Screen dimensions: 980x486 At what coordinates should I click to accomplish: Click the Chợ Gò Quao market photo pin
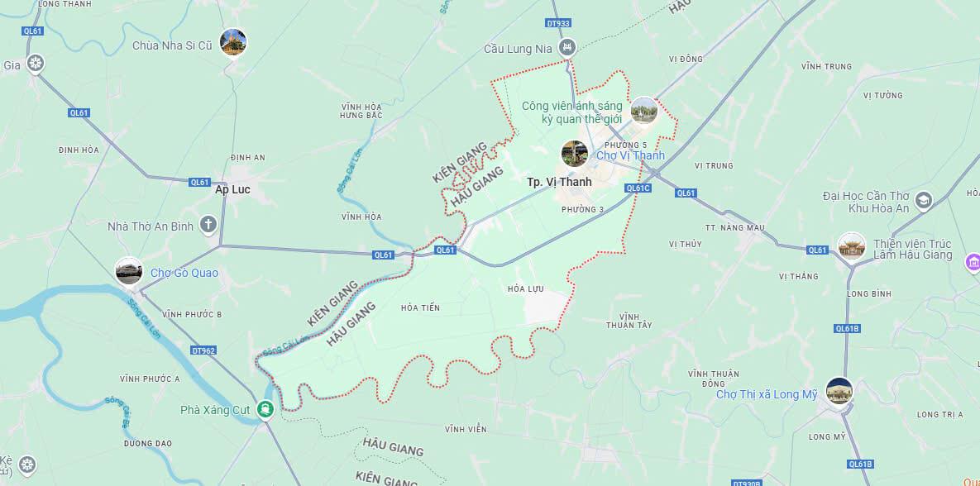pos(129,271)
